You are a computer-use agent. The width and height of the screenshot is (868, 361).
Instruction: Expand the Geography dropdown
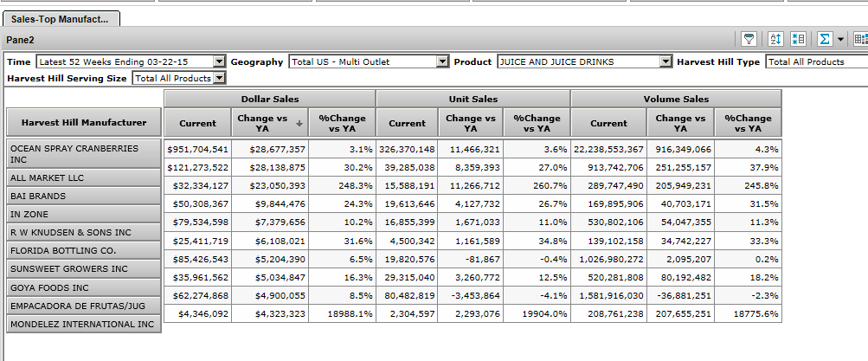(443, 62)
